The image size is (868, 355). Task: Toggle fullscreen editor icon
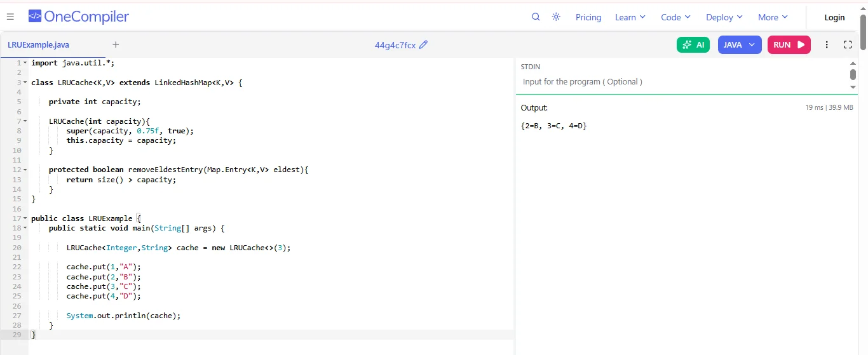click(x=848, y=44)
